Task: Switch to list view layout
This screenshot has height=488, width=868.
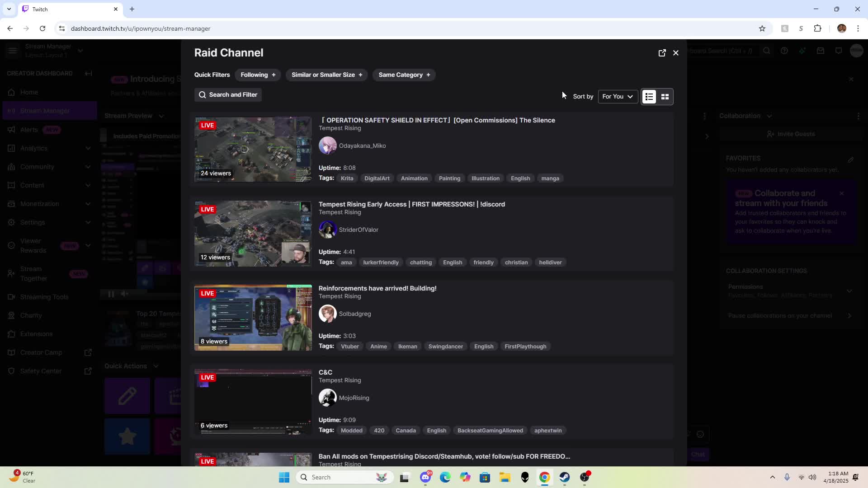Action: click(649, 97)
